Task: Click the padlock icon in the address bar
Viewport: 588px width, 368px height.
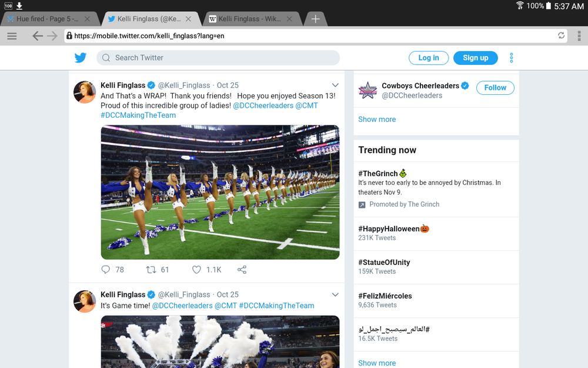Action: pos(69,36)
